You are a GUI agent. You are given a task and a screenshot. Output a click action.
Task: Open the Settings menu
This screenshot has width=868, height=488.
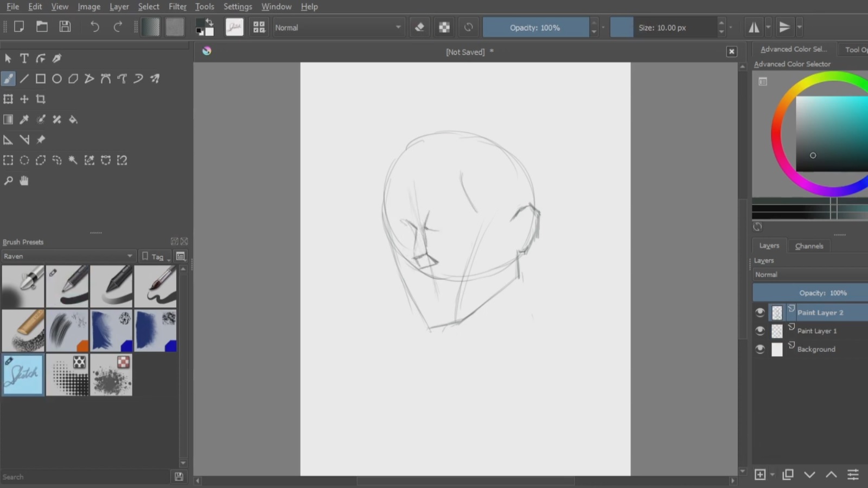[x=238, y=7]
